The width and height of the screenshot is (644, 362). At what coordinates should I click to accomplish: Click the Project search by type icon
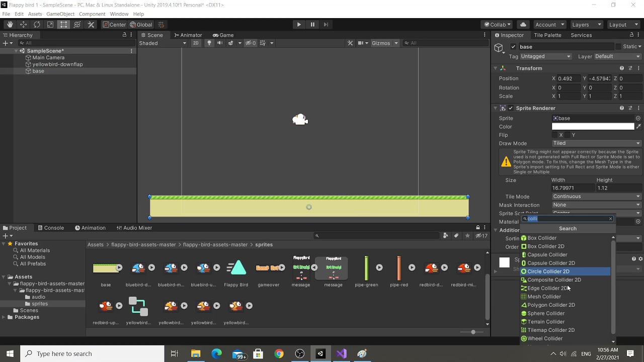(445, 235)
